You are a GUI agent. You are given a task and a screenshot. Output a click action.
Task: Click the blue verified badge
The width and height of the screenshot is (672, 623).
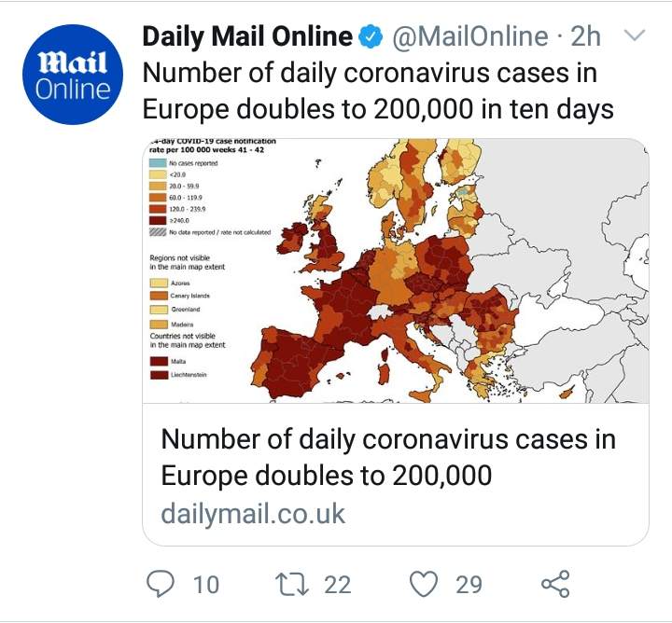[370, 36]
